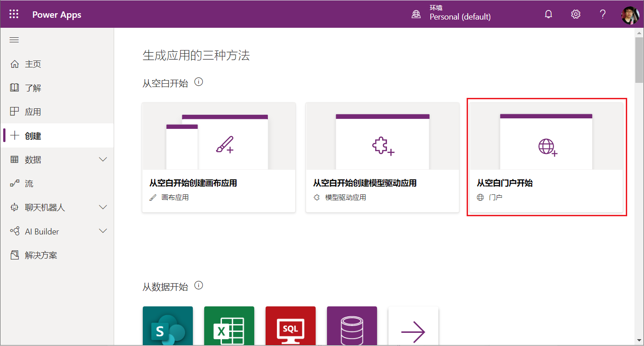The height and width of the screenshot is (346, 644).
Task: Select the Personal (default) environment text
Action: tap(460, 17)
